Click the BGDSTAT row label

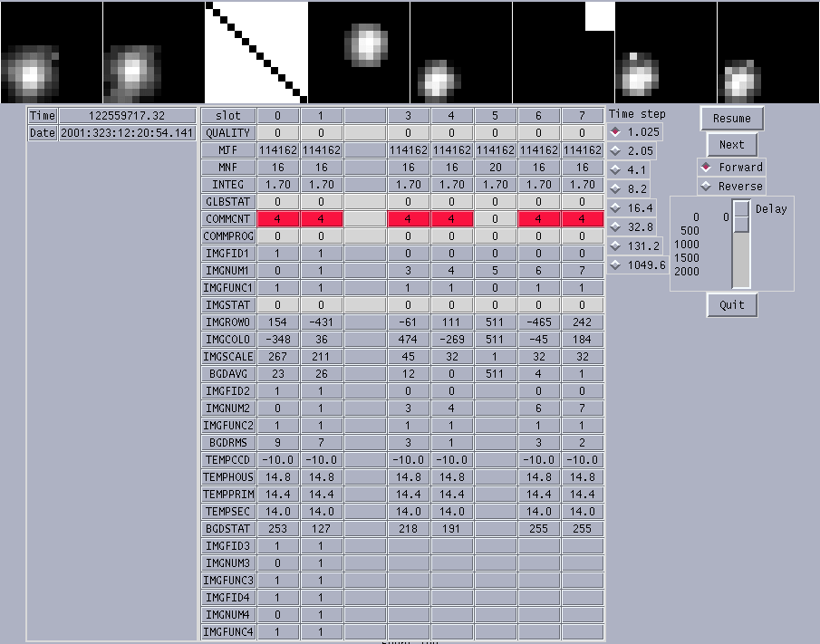228,529
